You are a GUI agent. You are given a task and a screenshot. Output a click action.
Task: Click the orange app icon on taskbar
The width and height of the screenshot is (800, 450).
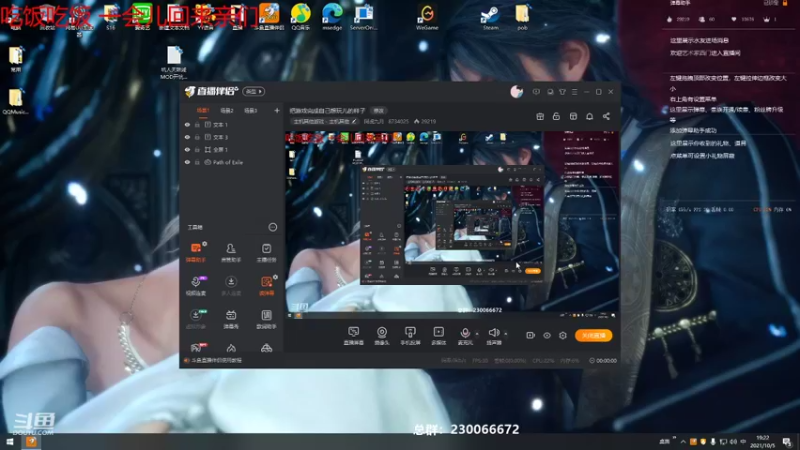(x=31, y=442)
